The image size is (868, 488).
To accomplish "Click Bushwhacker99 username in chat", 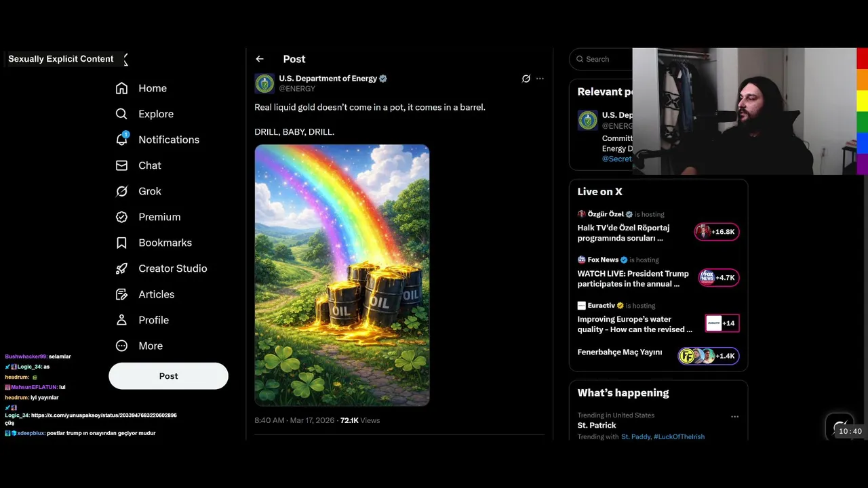I will coord(26,357).
